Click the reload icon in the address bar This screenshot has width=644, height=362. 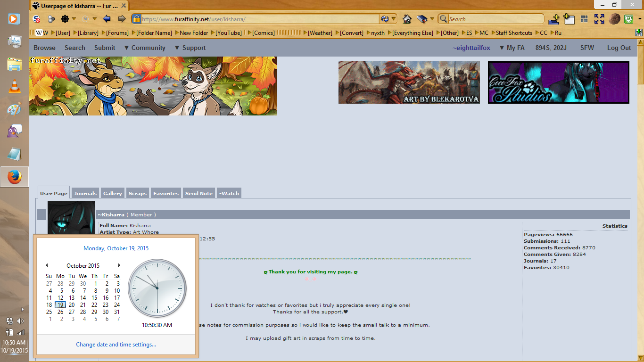[385, 19]
